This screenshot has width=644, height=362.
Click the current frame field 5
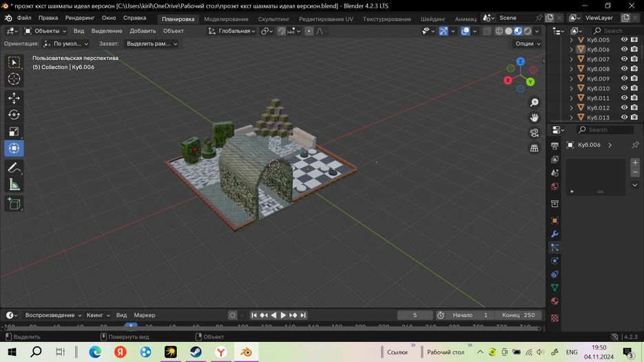(x=415, y=315)
